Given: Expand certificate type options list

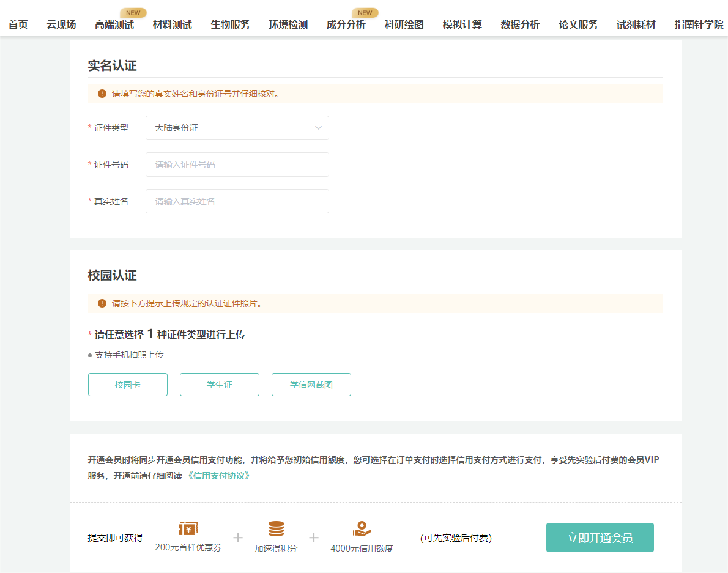Looking at the screenshot, I should click(237, 127).
